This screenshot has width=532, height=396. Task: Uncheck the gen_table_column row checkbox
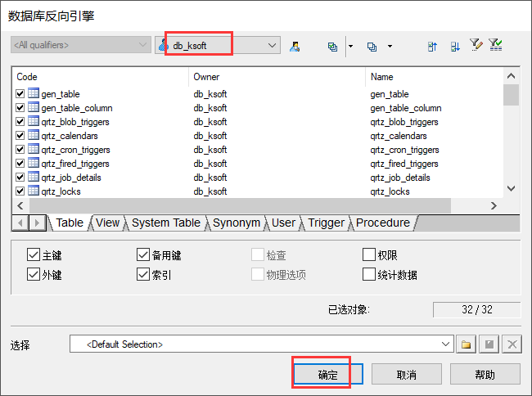[20, 107]
